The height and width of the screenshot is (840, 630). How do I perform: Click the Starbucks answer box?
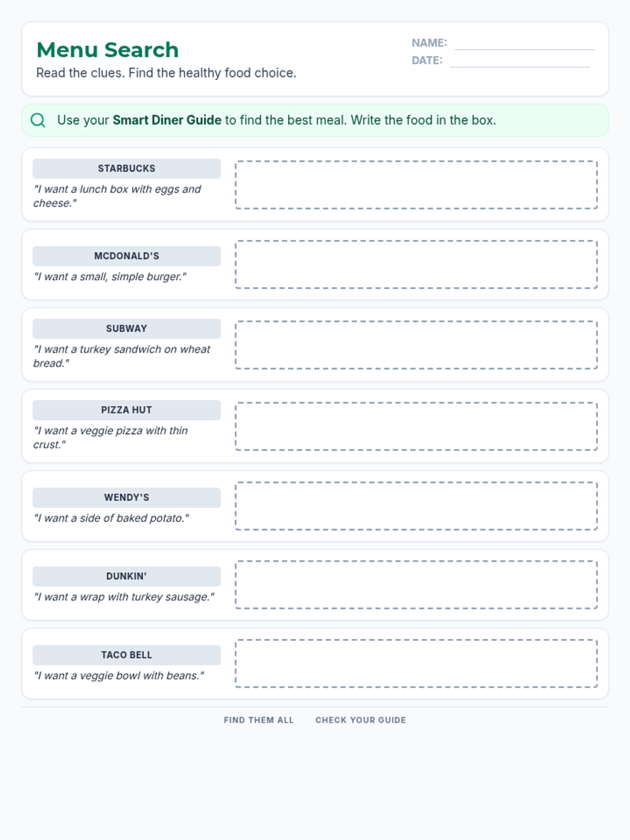tap(416, 185)
